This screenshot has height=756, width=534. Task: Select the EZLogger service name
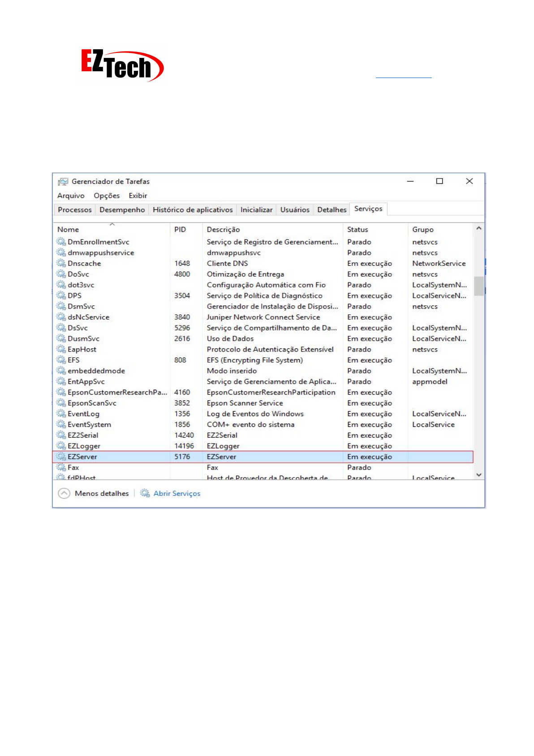[84, 446]
